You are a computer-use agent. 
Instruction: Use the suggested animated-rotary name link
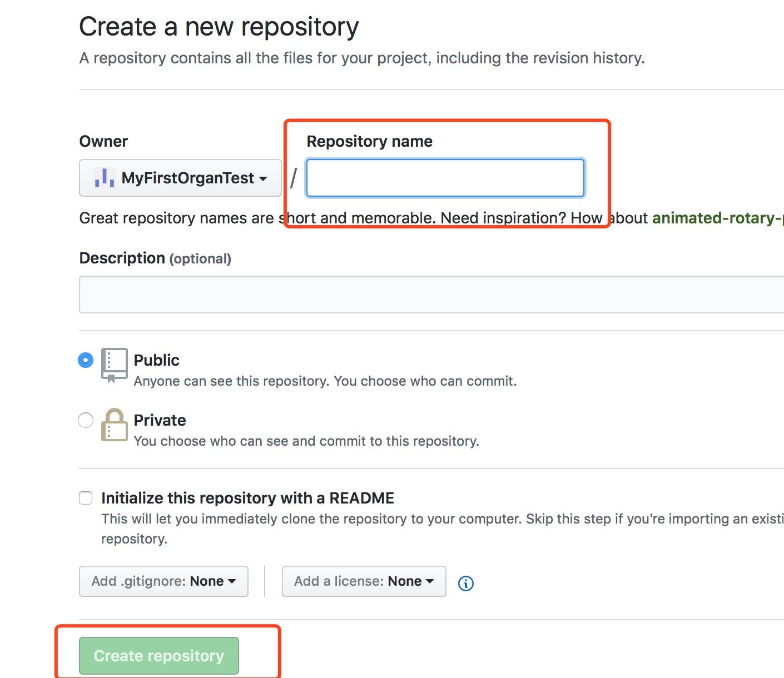tap(717, 218)
